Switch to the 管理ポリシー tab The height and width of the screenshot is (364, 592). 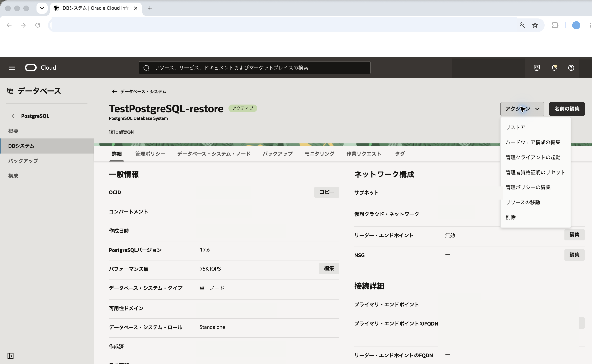click(x=150, y=154)
